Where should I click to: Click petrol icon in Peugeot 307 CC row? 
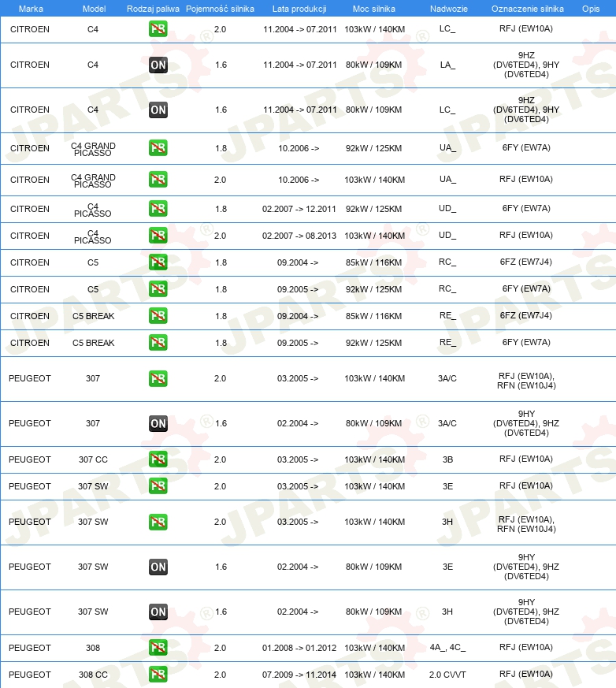coord(158,459)
